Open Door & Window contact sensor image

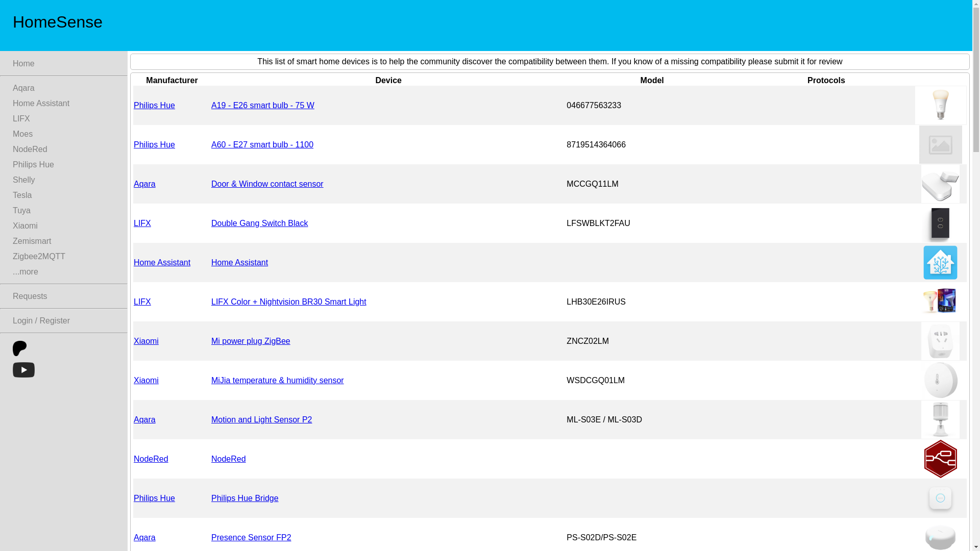coord(940,184)
